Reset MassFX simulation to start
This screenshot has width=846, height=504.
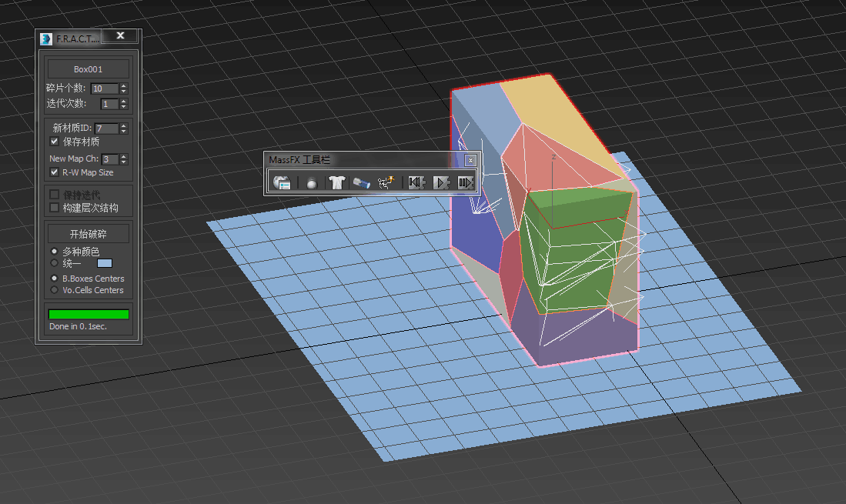(x=416, y=182)
